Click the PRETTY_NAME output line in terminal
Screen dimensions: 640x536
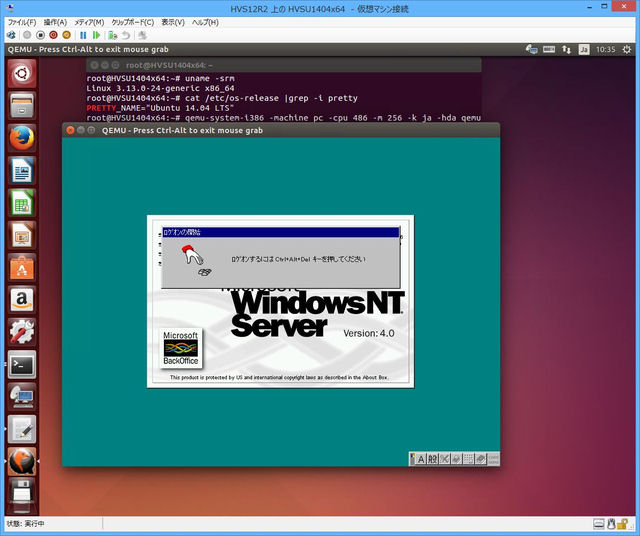(160, 108)
